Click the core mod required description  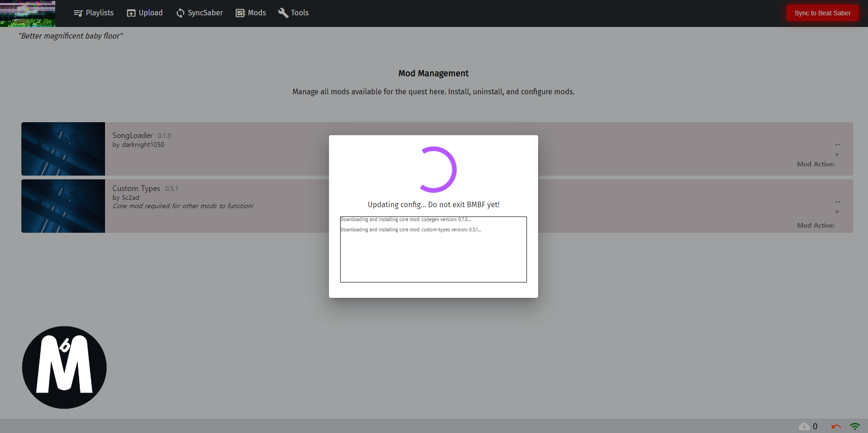click(x=183, y=206)
